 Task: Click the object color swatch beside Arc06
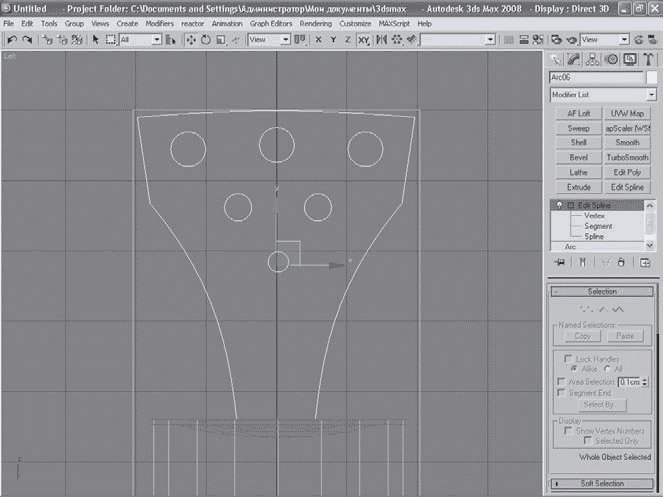652,77
